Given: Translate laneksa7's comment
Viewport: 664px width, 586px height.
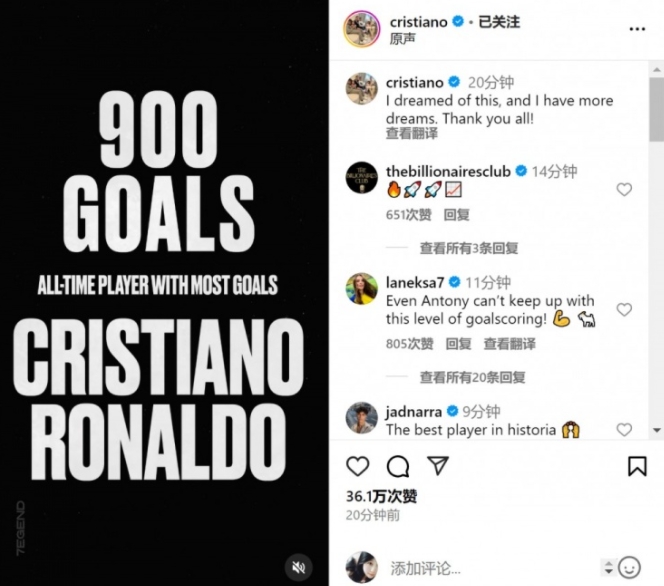Looking at the screenshot, I should pos(509,344).
